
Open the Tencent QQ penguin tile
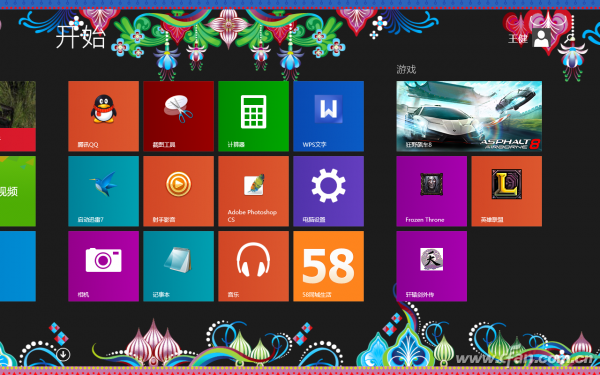(x=103, y=116)
